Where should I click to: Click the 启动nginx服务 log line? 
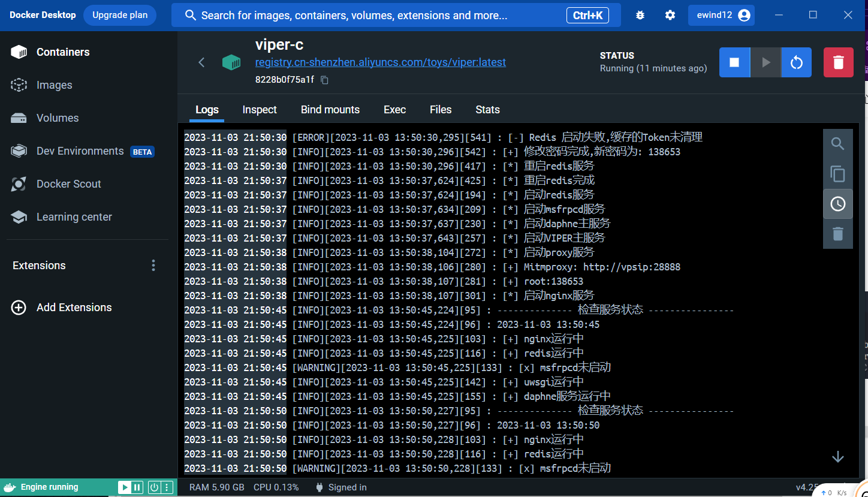pyautogui.click(x=389, y=296)
